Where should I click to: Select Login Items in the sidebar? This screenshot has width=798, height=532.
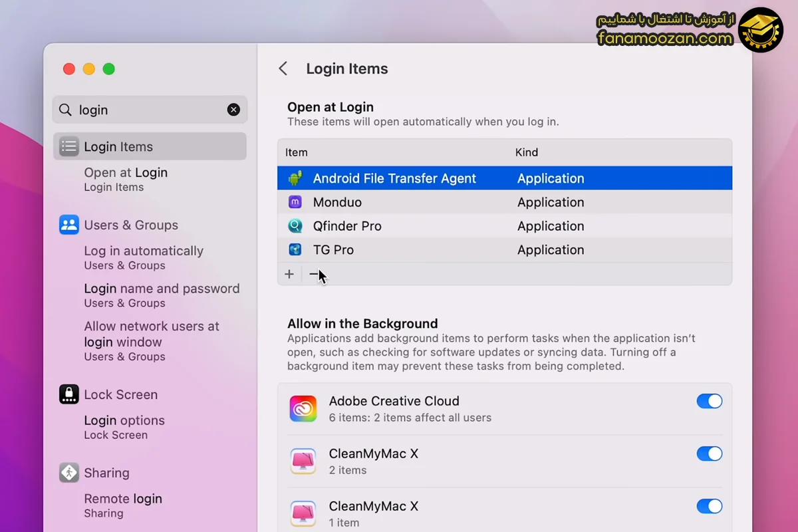(x=150, y=146)
